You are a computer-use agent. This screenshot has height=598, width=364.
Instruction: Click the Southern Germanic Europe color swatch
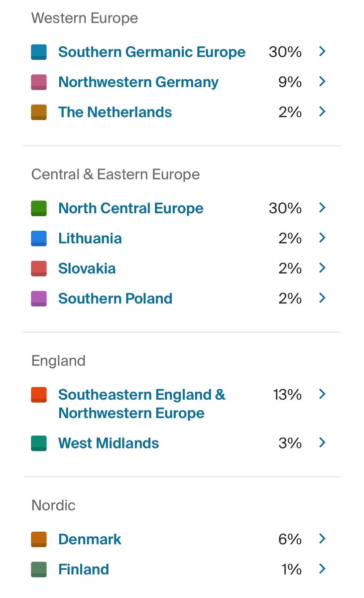[x=39, y=52]
